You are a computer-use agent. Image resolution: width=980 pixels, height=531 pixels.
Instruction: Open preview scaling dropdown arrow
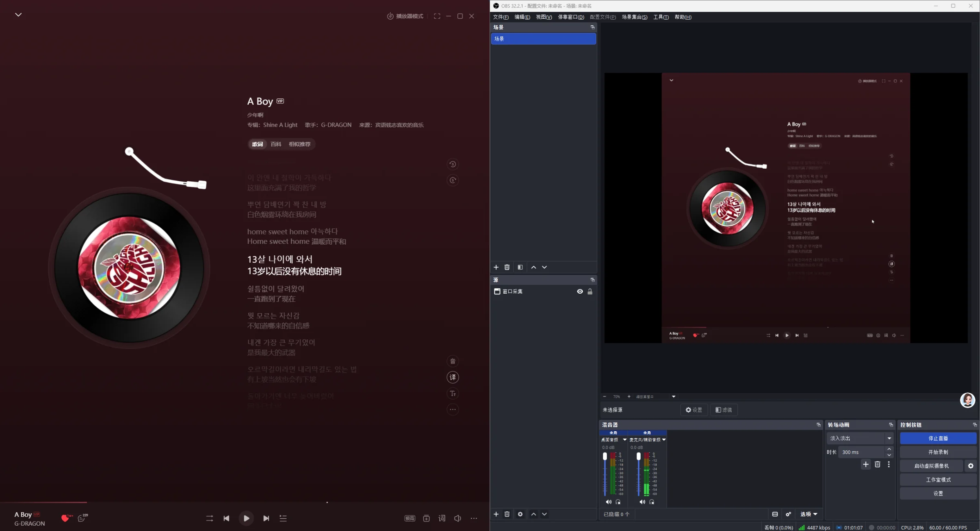674,397
